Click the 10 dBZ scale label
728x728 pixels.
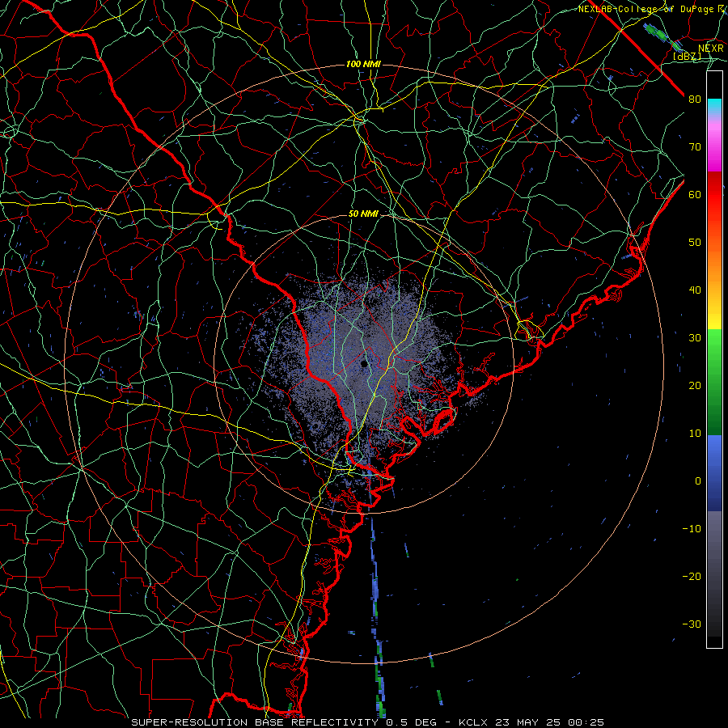click(695, 434)
